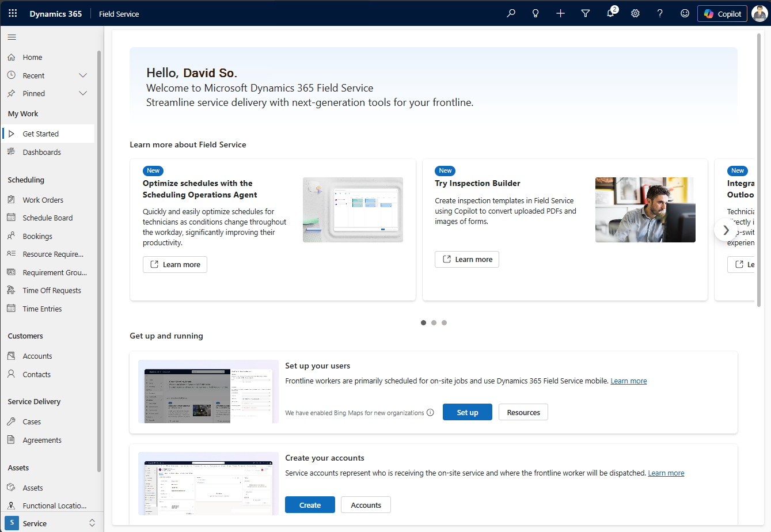Open the feedback smiley icon
771x532 pixels.
pyautogui.click(x=685, y=13)
